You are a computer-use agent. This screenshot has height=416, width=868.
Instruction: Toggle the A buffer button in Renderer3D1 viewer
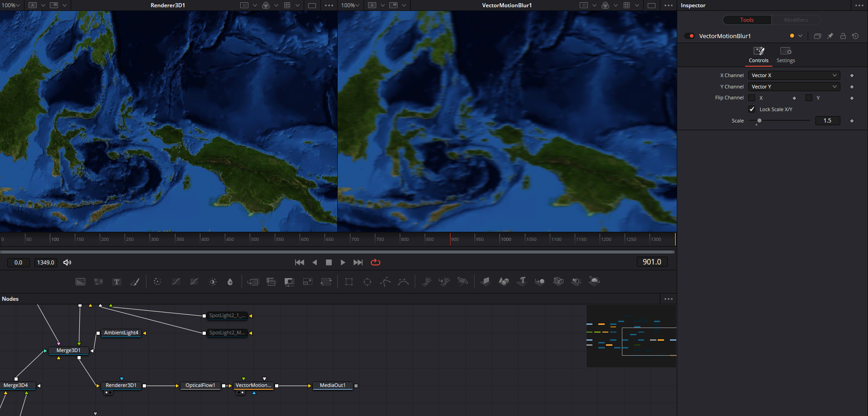(33, 5)
